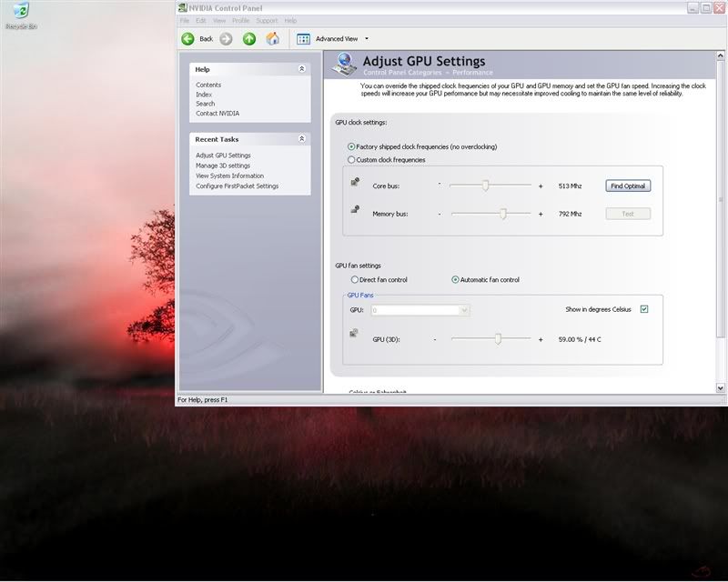Collapse the Help panel

click(x=302, y=69)
